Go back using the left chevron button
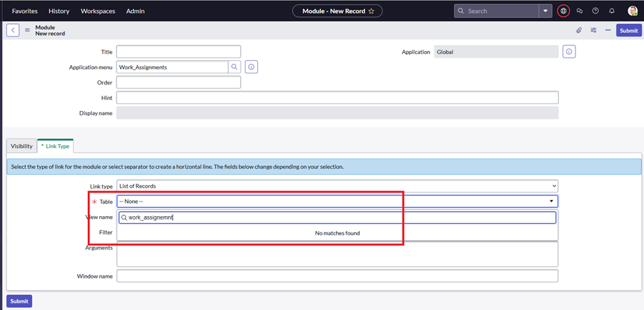Viewport: 644px width, 310px height. click(x=12, y=30)
